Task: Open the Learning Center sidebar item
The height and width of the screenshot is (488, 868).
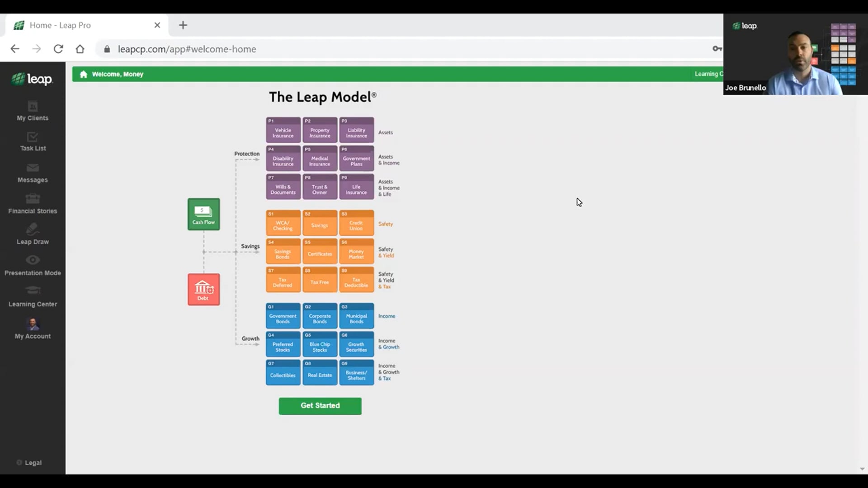Action: 33,297
